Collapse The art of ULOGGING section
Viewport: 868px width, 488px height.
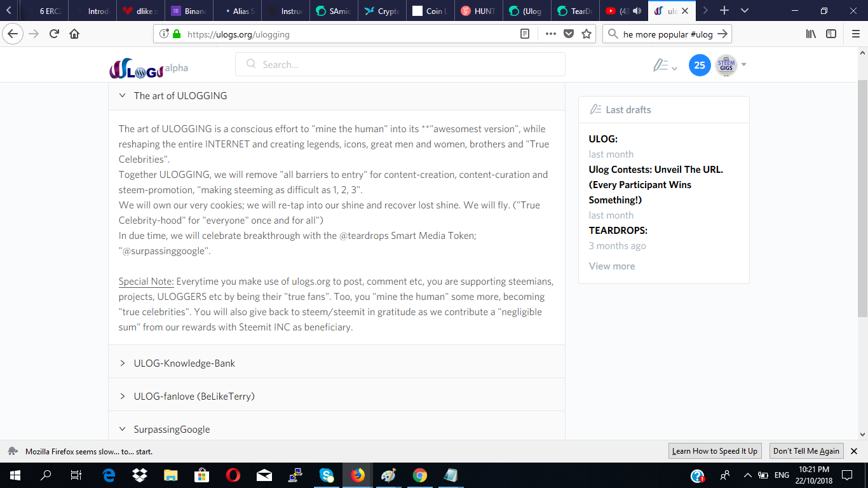tap(337, 96)
